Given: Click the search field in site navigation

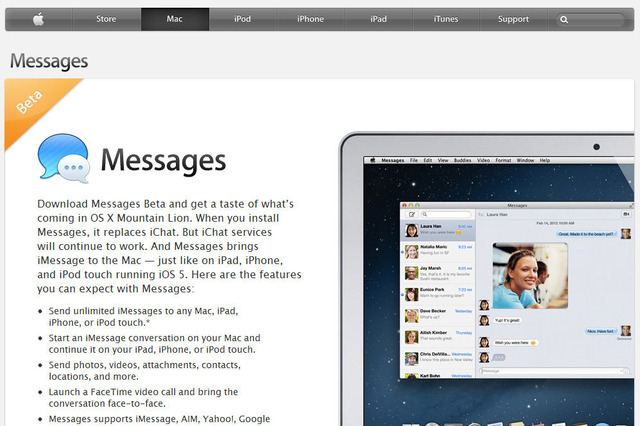Looking at the screenshot, I should [x=590, y=20].
